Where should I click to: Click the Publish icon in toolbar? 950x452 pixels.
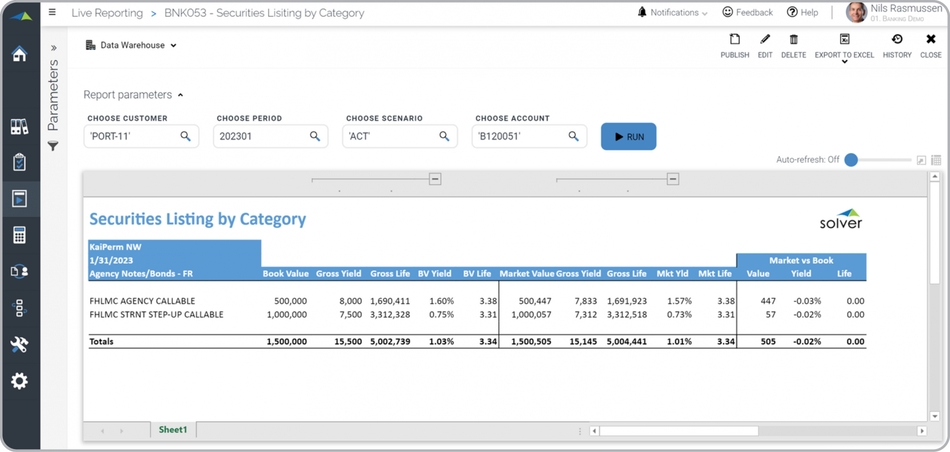pos(734,40)
